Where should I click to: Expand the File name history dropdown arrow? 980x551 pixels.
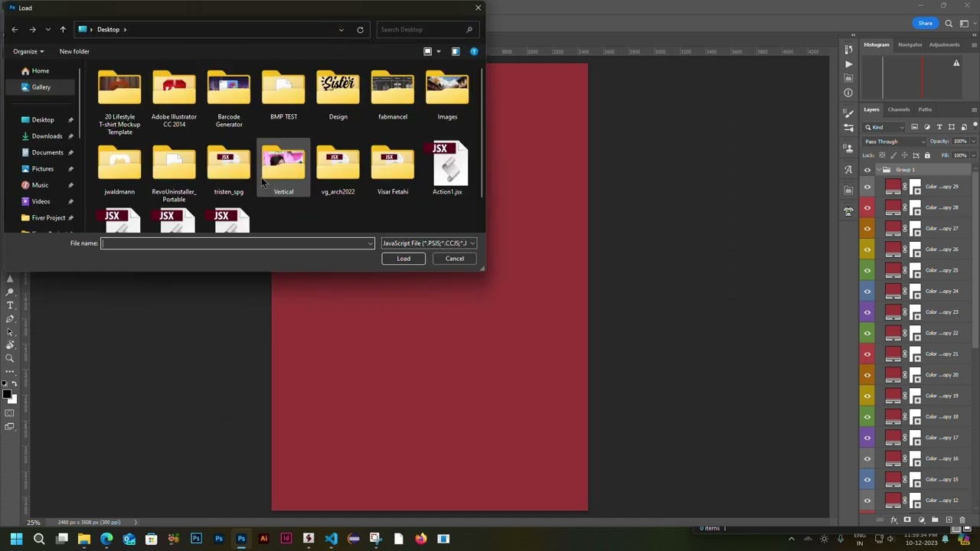[371, 243]
